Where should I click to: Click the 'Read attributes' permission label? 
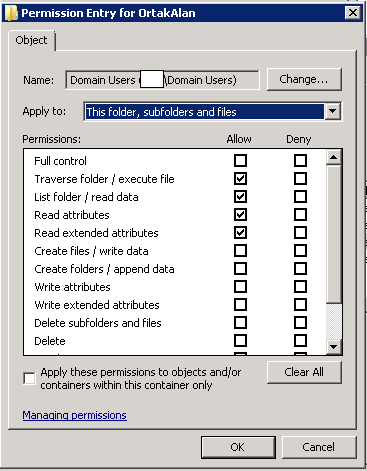pos(72,215)
